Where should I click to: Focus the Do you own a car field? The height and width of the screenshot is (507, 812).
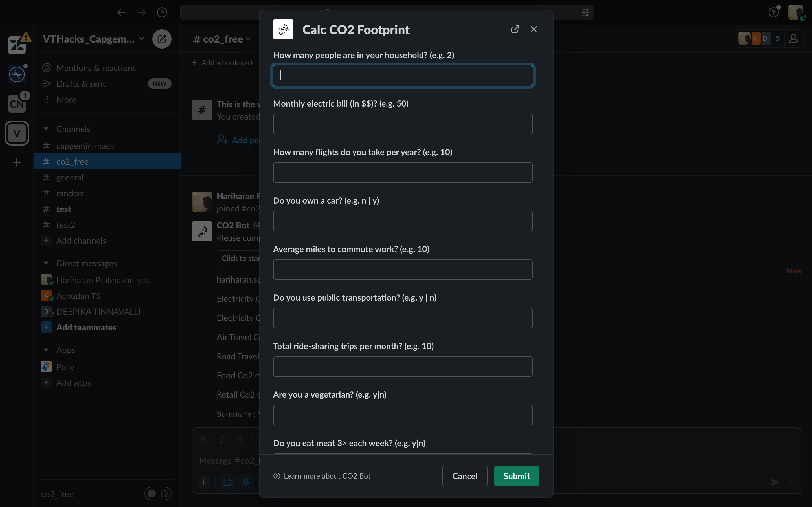[403, 221]
